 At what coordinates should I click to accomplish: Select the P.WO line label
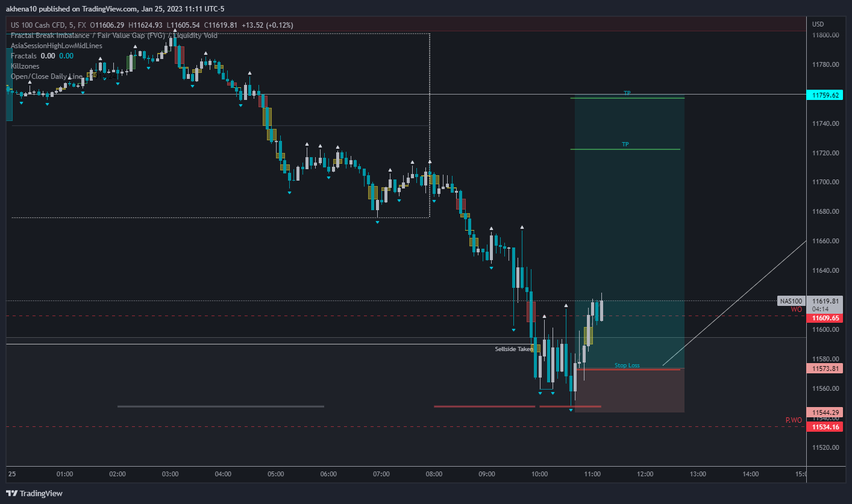(x=794, y=420)
